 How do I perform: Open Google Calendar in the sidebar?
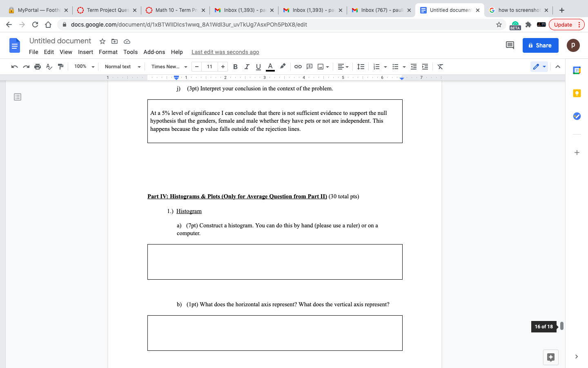click(577, 70)
